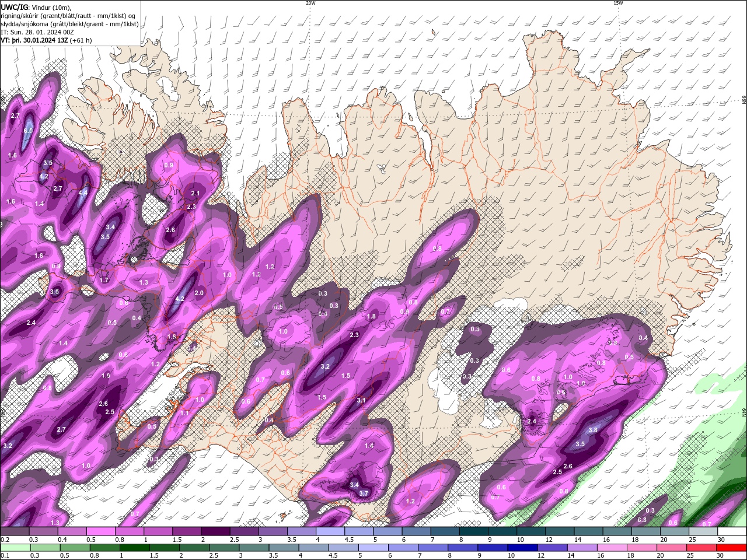Click the 'UWC/IG: Vindur (10m)' title text

click(x=36, y=7)
